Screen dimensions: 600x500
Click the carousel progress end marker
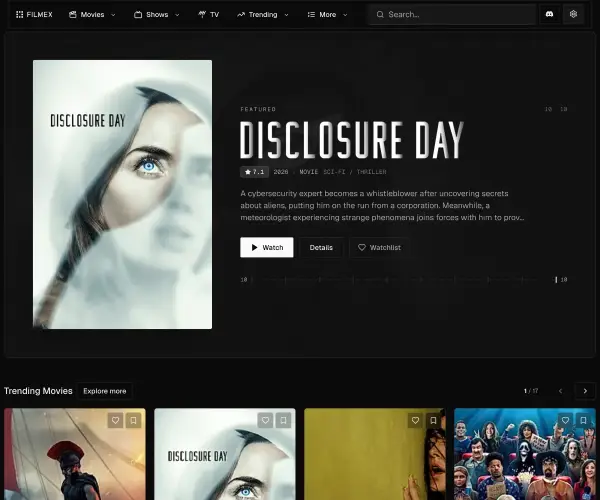coord(556,280)
